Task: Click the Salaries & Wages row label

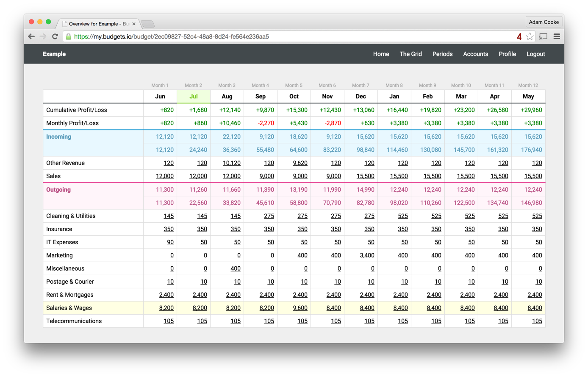Action: point(69,308)
